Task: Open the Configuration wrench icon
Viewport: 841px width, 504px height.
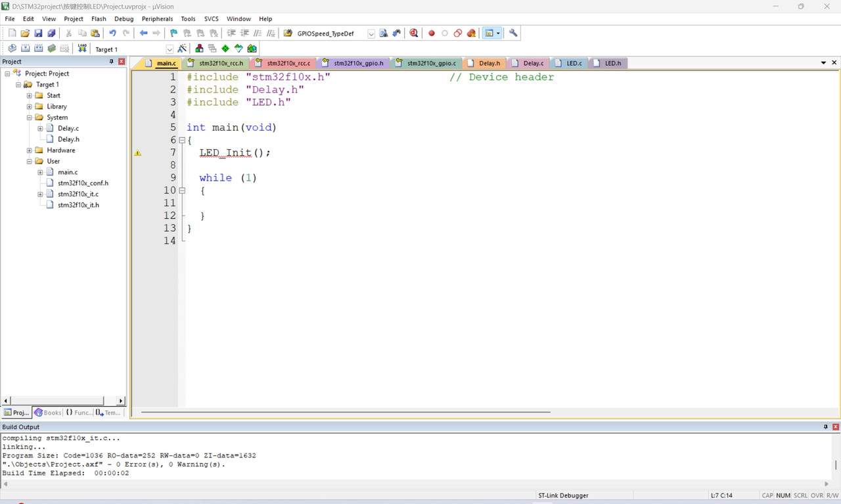Action: point(513,33)
